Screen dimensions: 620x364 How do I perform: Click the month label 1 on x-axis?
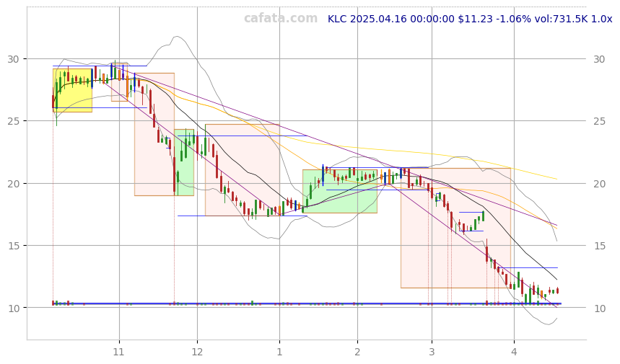pos(279,352)
